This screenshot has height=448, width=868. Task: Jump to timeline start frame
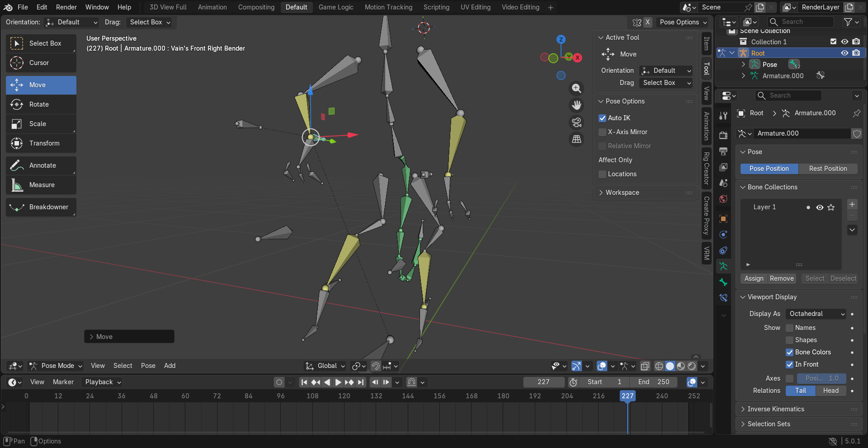click(304, 382)
